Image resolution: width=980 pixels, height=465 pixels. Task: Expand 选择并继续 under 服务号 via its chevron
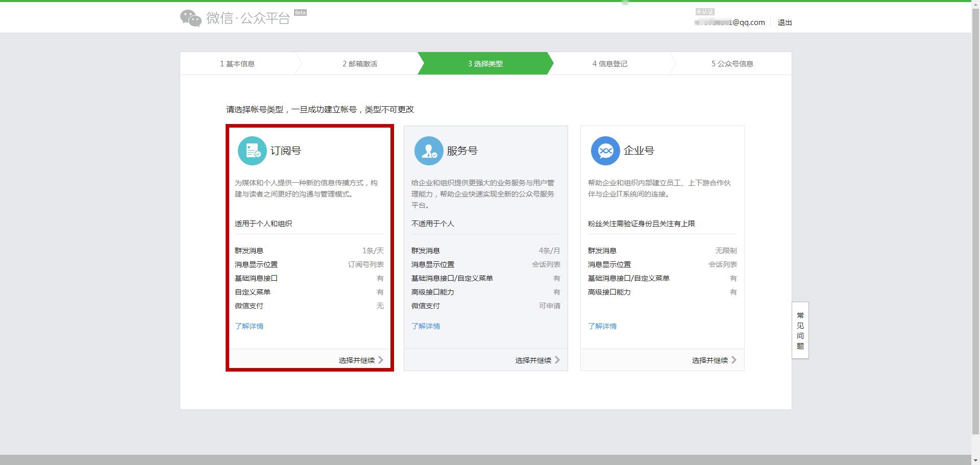[558, 360]
